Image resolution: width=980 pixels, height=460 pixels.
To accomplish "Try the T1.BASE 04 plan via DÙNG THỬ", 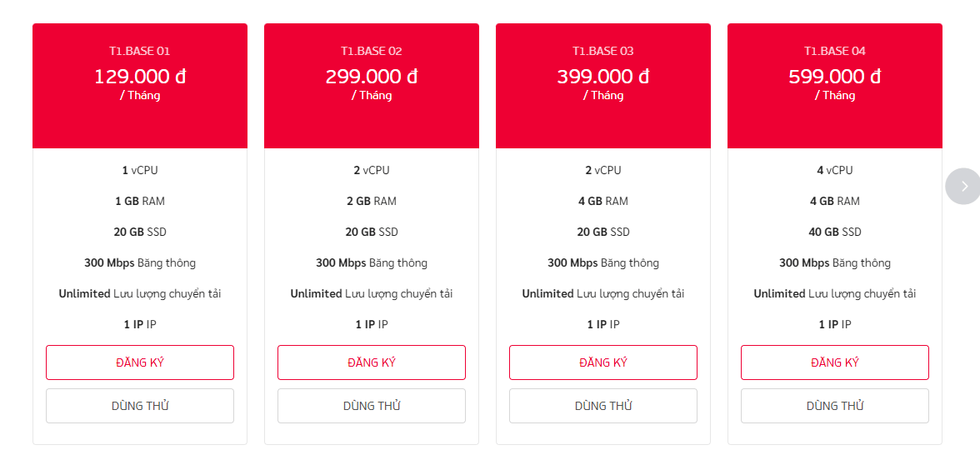I will click(x=834, y=406).
